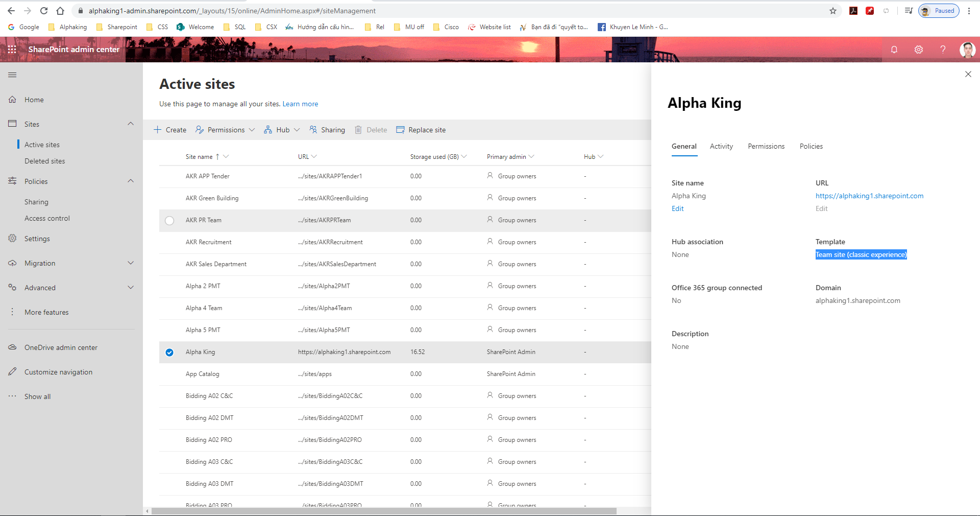Open the Sharing toolbar command
The width and height of the screenshot is (980, 516).
[x=327, y=130]
